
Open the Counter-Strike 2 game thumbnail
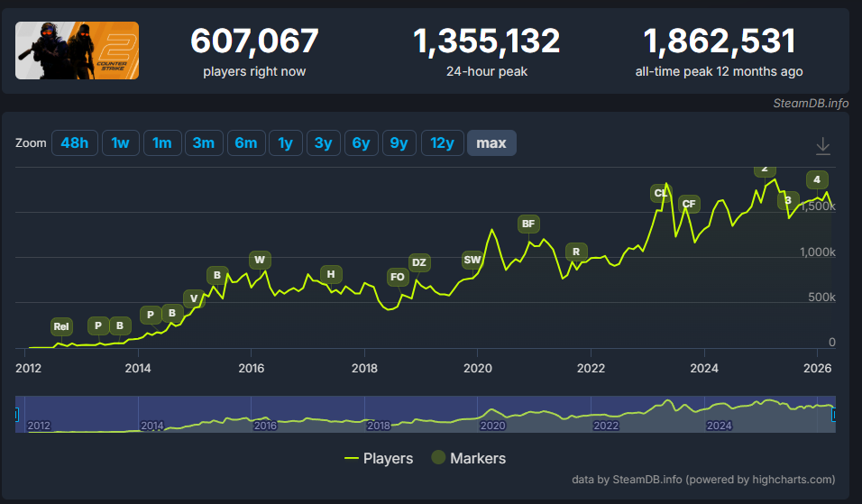pyautogui.click(x=77, y=50)
